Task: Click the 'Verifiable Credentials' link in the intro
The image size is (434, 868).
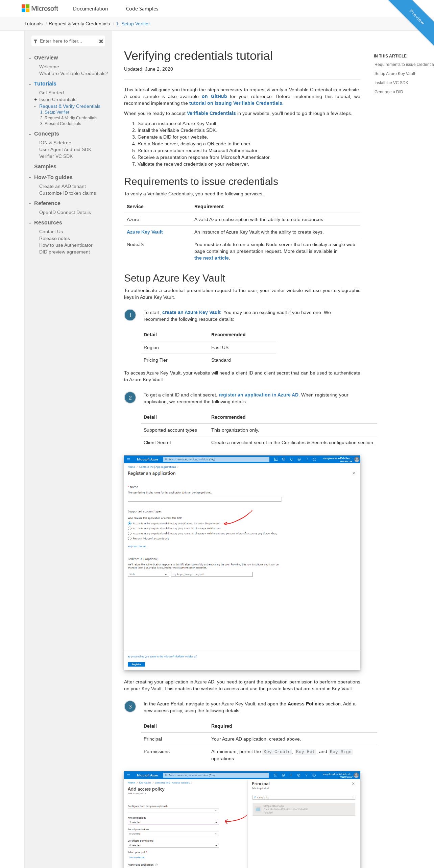Action: click(211, 113)
